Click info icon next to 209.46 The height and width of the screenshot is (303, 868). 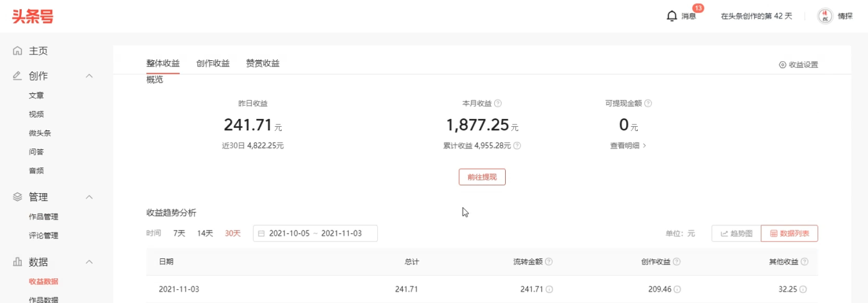678,290
